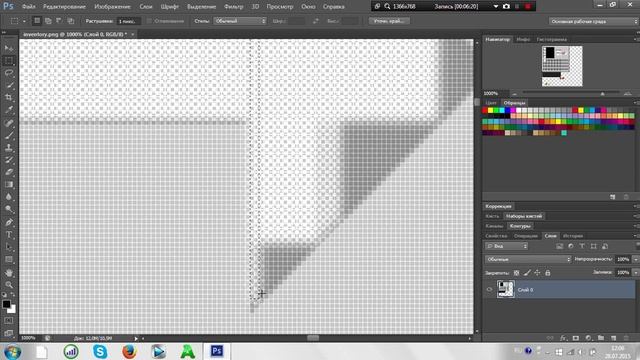640x360 pixels.
Task: Change the screen mode
Action: (9, 333)
